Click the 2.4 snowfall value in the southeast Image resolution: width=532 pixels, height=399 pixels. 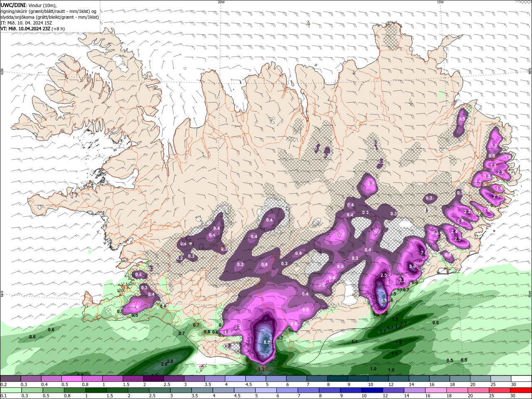click(454, 232)
